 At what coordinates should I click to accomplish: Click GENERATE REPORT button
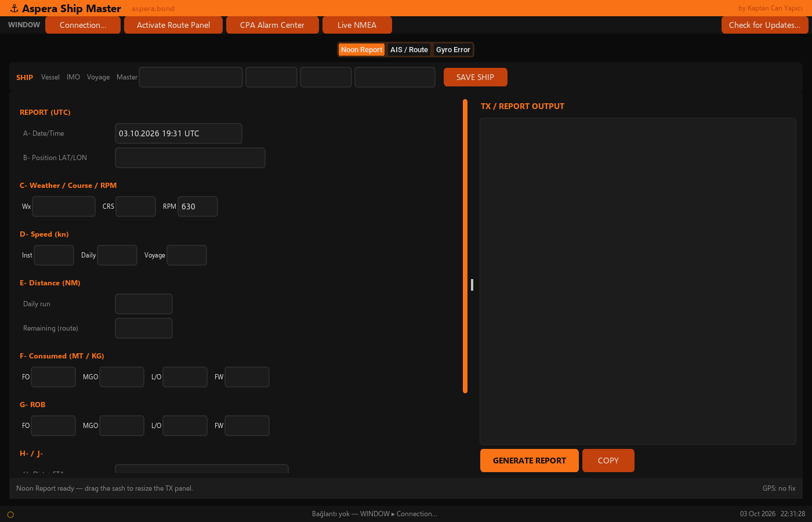tap(530, 461)
